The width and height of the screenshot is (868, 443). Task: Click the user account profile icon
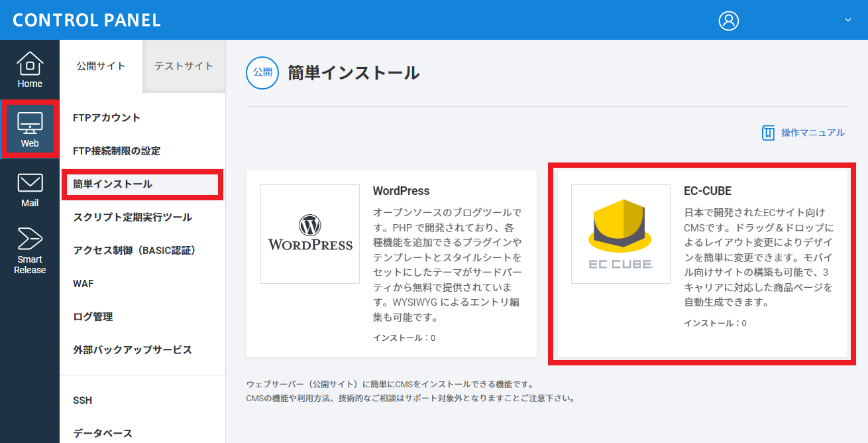pyautogui.click(x=728, y=21)
